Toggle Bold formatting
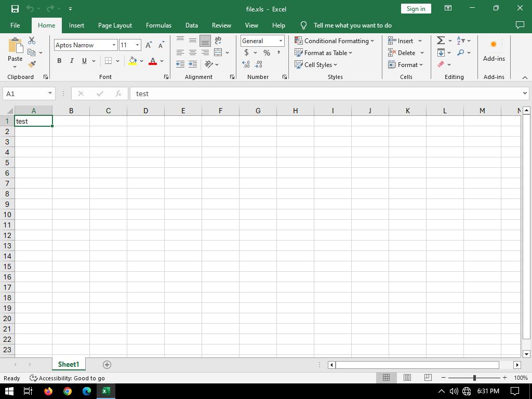This screenshot has height=399, width=532. coord(59,61)
